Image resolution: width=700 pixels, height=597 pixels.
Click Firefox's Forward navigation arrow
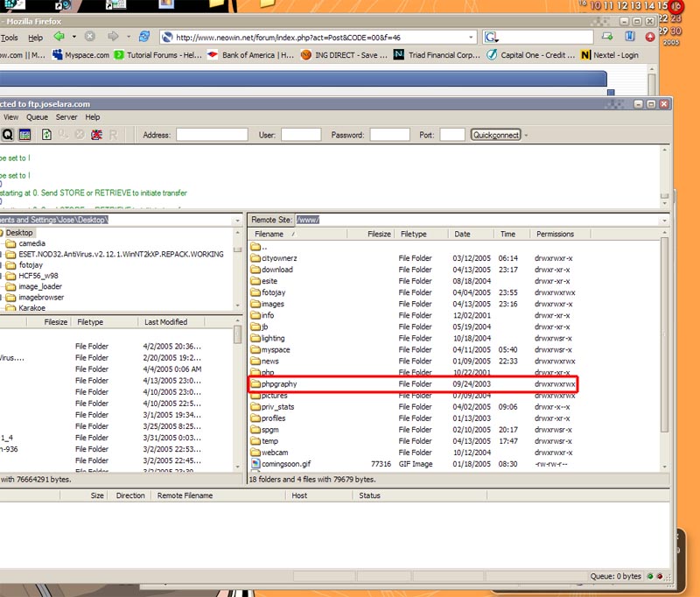coord(112,37)
